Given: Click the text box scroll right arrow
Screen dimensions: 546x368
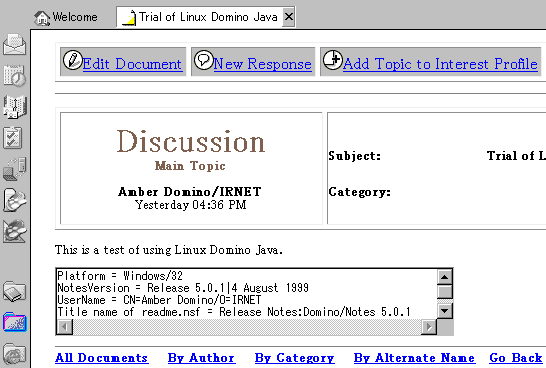Looking at the screenshot, I should (x=429, y=327).
